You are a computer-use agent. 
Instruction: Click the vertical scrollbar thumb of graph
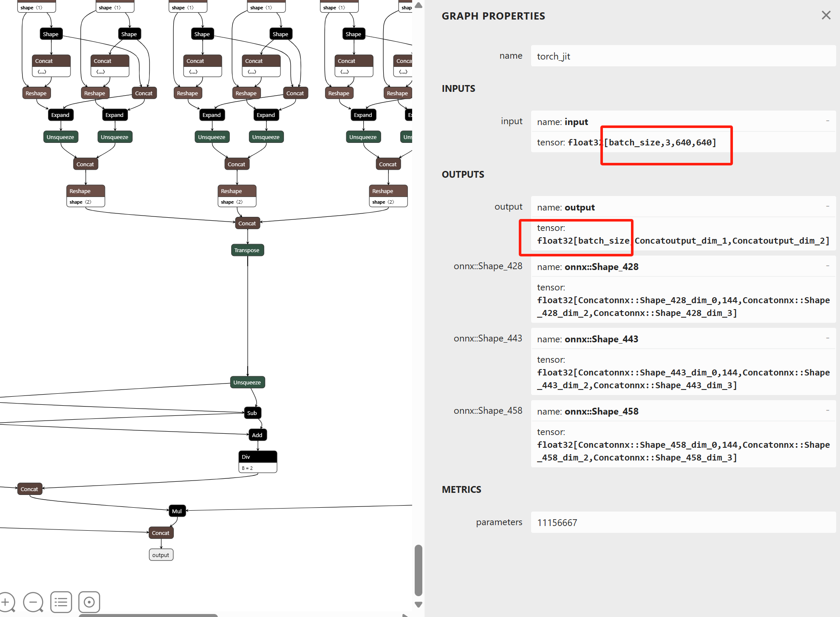pos(418,570)
